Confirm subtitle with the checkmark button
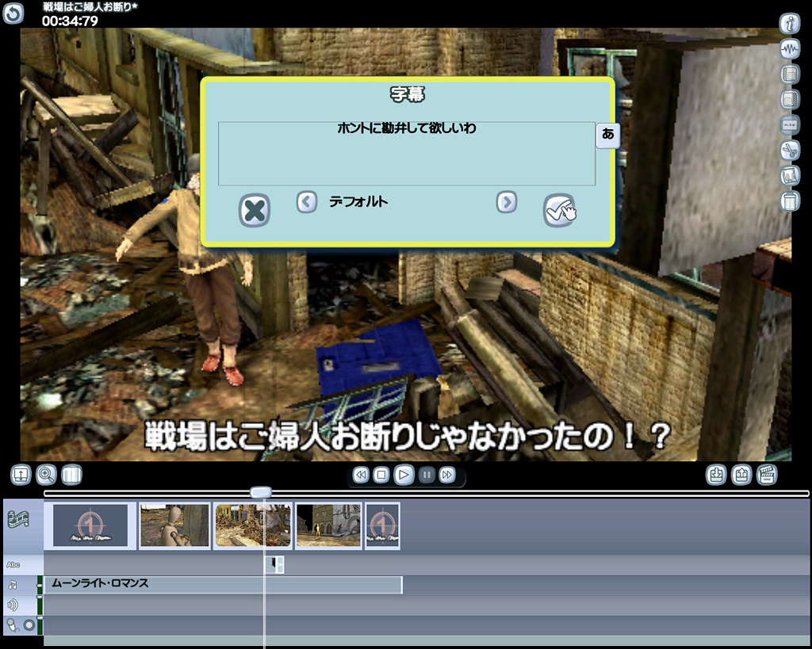This screenshot has width=812, height=649. coord(559,210)
